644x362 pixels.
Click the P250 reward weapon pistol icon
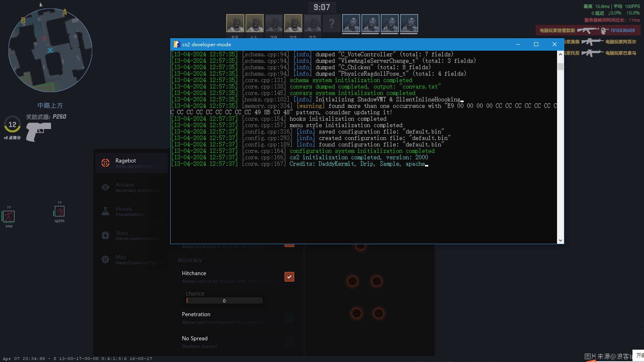[38, 132]
